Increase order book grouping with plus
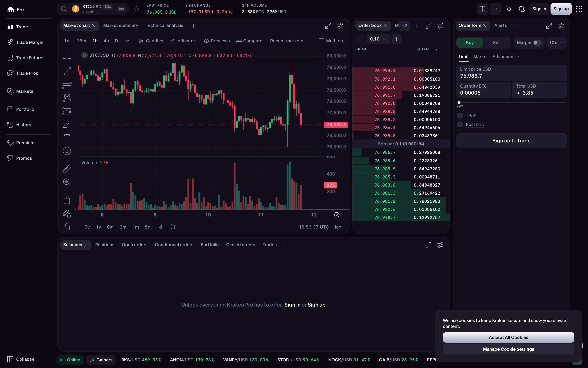This screenshot has height=368, width=588. [x=396, y=39]
